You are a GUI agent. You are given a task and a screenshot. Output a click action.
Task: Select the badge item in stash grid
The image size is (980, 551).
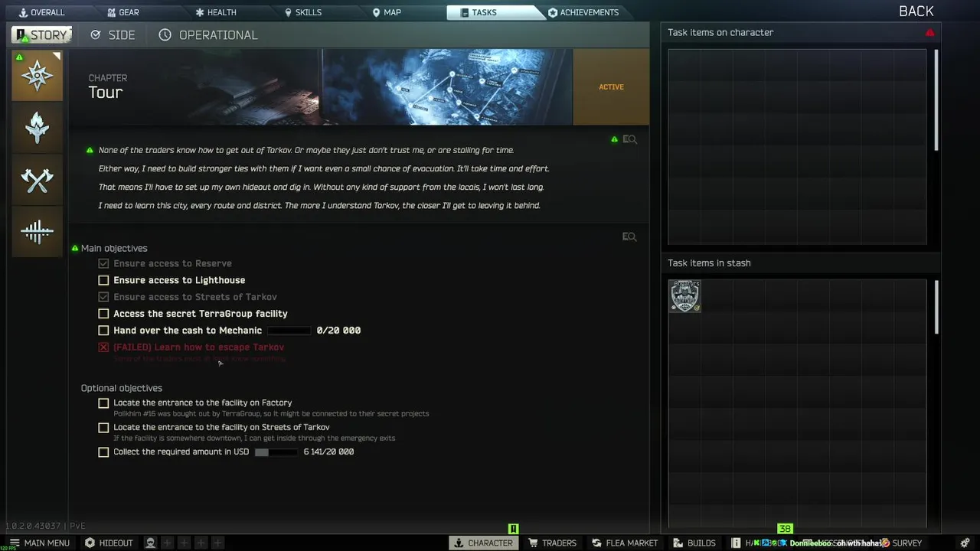click(684, 296)
